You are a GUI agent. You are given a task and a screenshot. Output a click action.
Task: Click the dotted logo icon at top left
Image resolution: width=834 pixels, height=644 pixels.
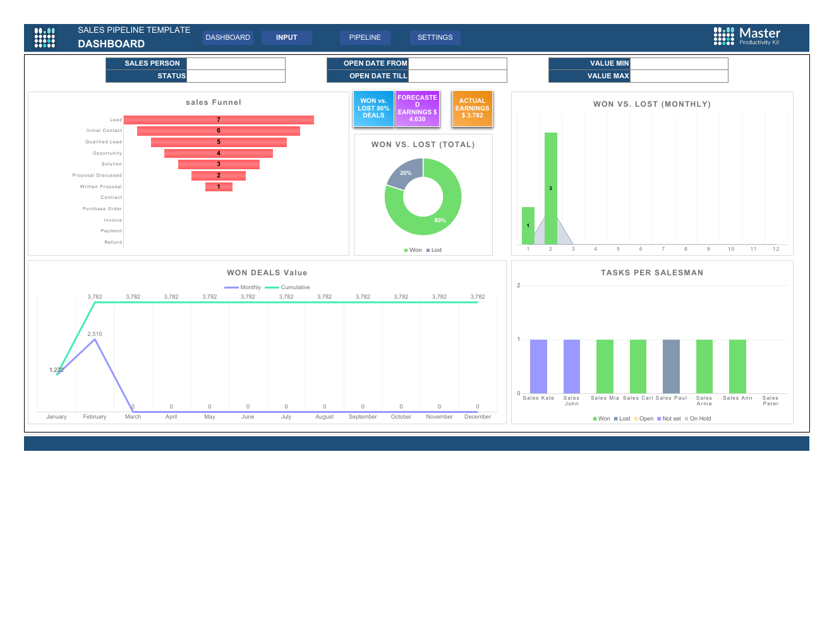(44, 37)
